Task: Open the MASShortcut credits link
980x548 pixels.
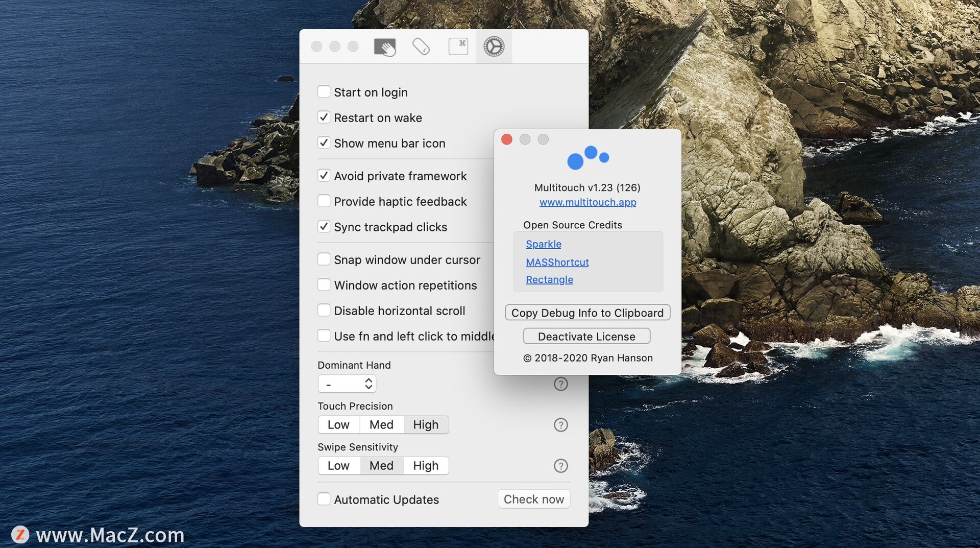Action: point(557,262)
